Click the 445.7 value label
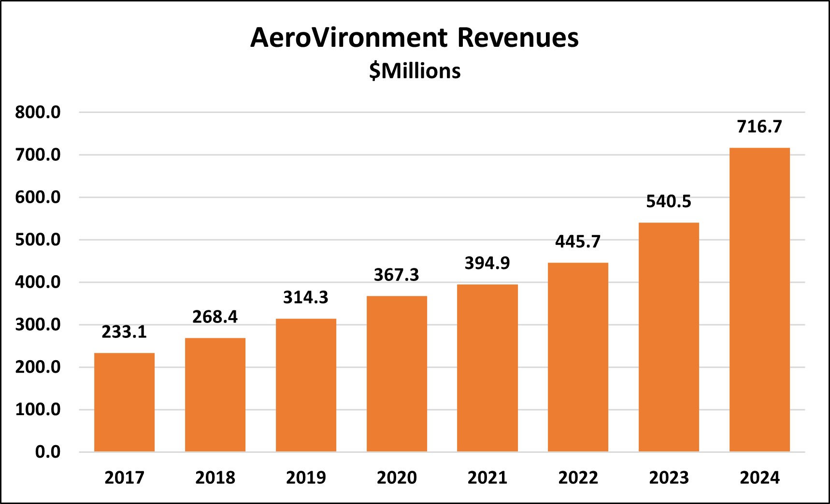Viewport: 830px width, 504px height. coord(578,241)
